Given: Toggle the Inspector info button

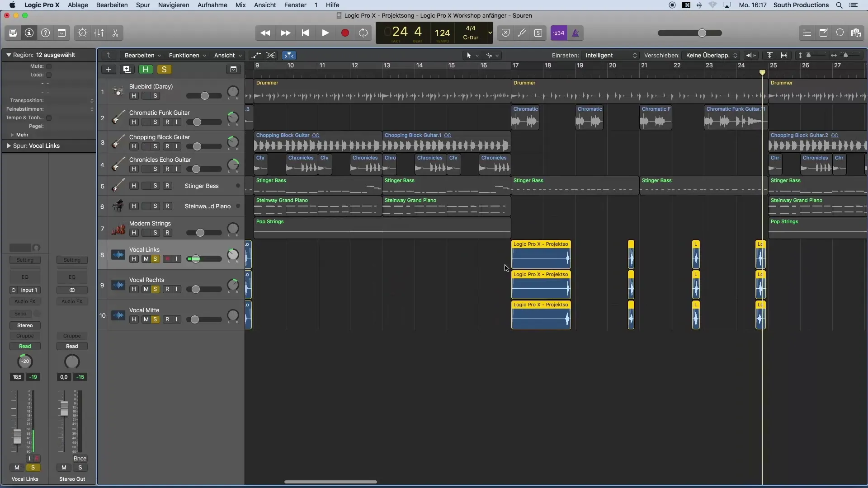Looking at the screenshot, I should [x=29, y=33].
